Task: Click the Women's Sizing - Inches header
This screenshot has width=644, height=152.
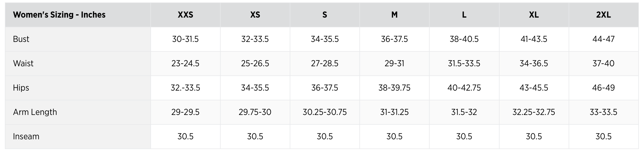Action: [x=59, y=15]
